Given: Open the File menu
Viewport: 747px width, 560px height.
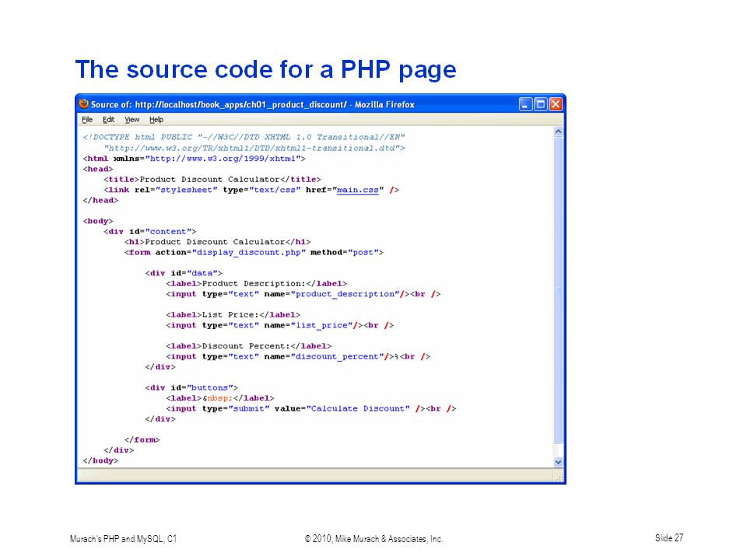Looking at the screenshot, I should tap(87, 120).
